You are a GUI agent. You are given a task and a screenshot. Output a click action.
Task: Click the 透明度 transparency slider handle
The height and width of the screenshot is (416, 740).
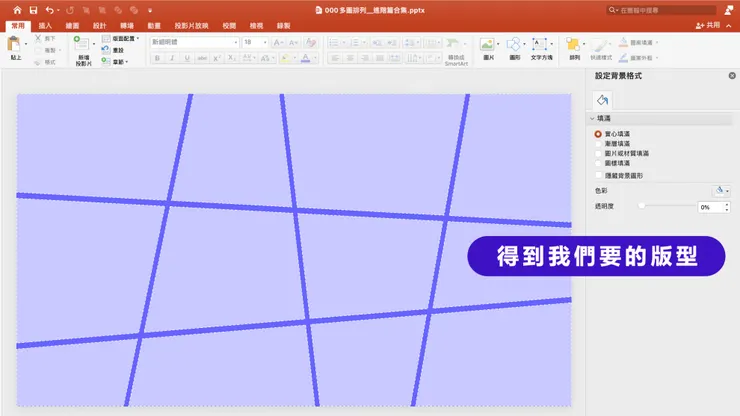coord(641,206)
